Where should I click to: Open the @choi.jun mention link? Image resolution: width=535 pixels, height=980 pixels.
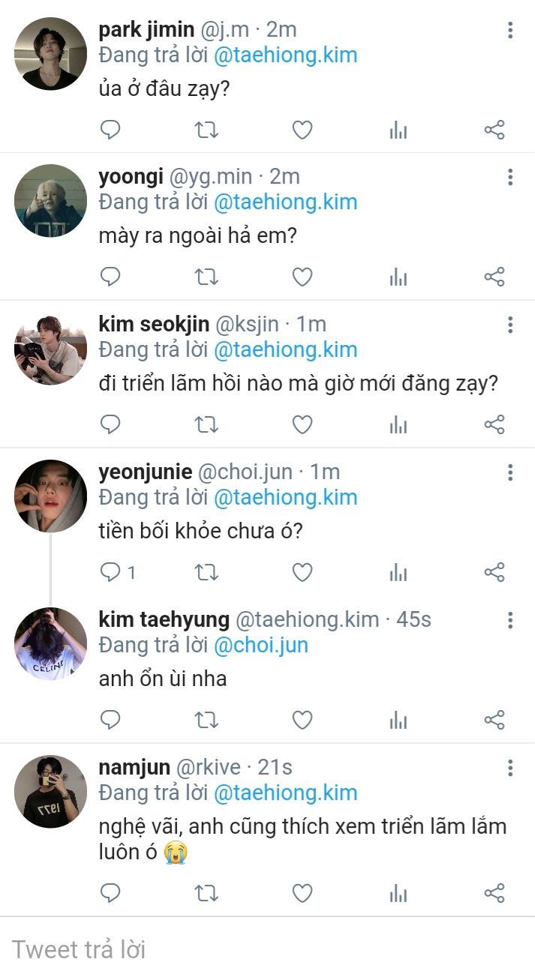(260, 645)
